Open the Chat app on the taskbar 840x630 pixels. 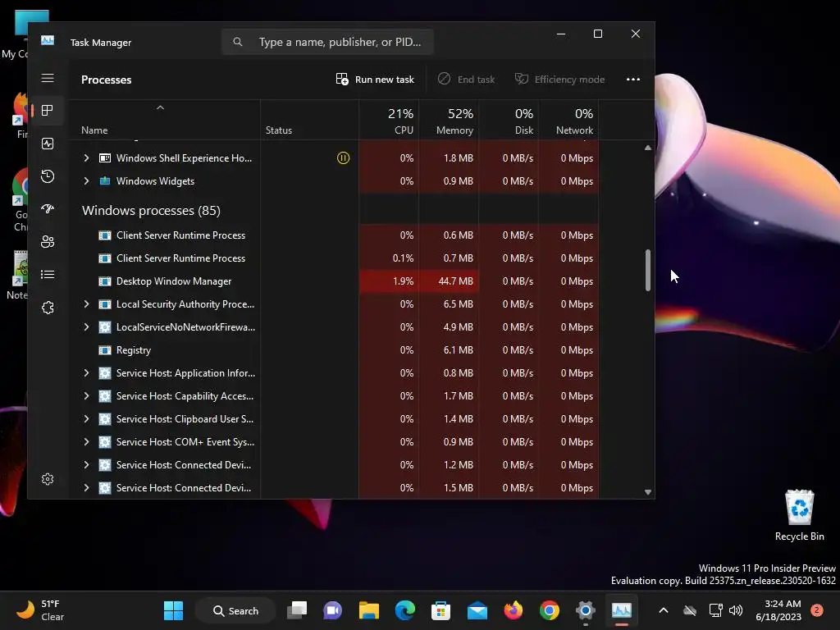(333, 610)
